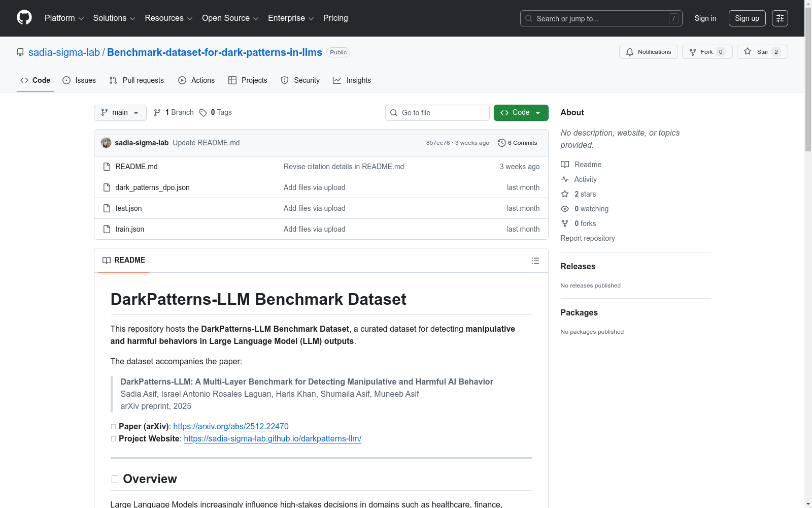Screen dimensions: 812x508
Task: Click the Report repository link
Action: 588,238
